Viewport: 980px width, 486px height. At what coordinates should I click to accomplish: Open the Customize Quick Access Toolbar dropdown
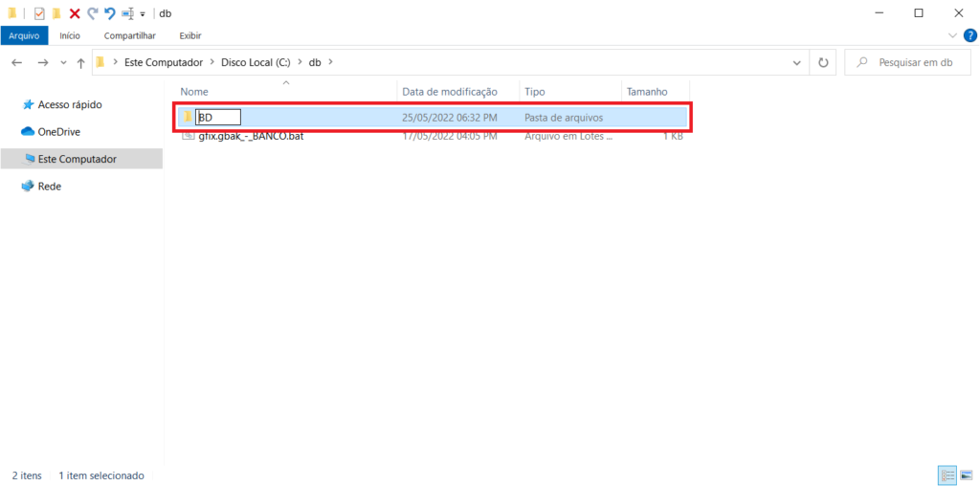[x=143, y=14]
